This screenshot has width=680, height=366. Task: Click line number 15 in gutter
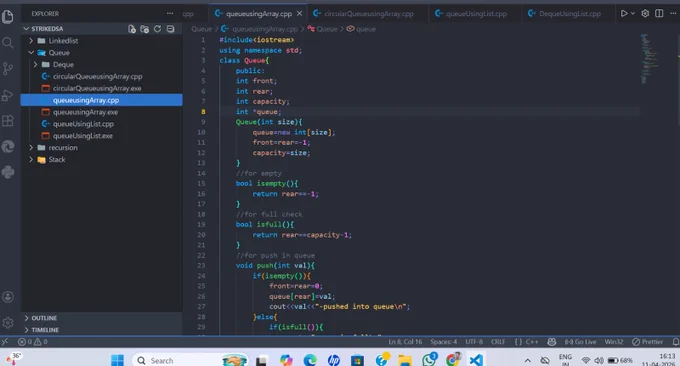tap(201, 183)
